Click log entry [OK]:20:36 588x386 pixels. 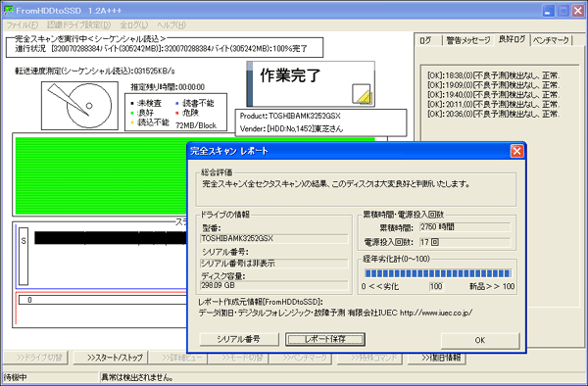pyautogui.click(x=494, y=114)
